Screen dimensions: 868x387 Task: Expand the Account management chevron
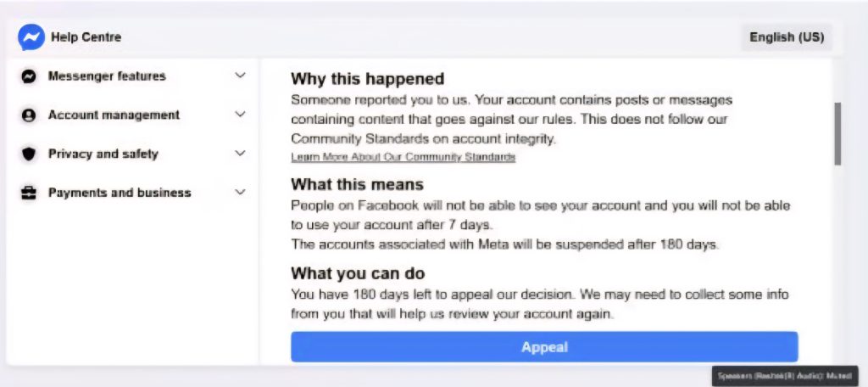click(240, 115)
